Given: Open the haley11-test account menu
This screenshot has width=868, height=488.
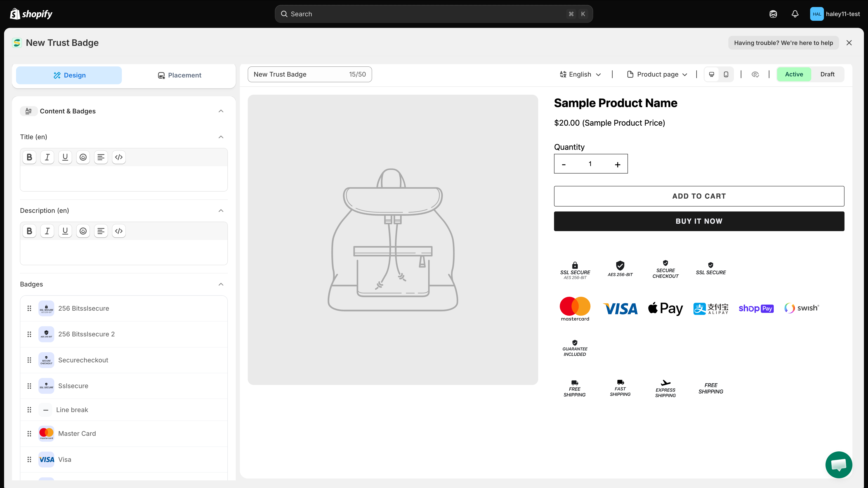Looking at the screenshot, I should pyautogui.click(x=835, y=14).
